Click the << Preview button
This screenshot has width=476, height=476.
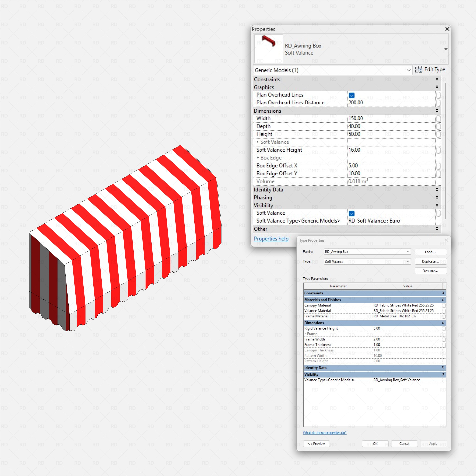tap(316, 443)
